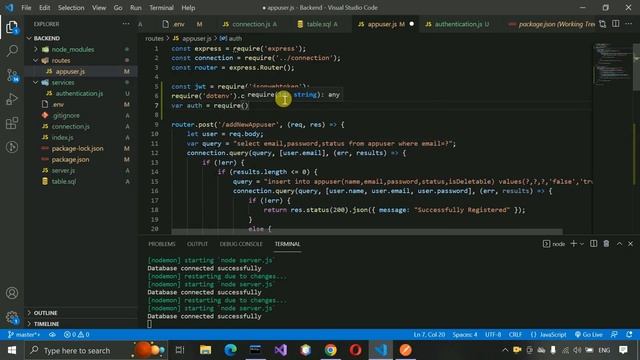Open Windows Start menu
The width and height of the screenshot is (640, 360).
12,350
